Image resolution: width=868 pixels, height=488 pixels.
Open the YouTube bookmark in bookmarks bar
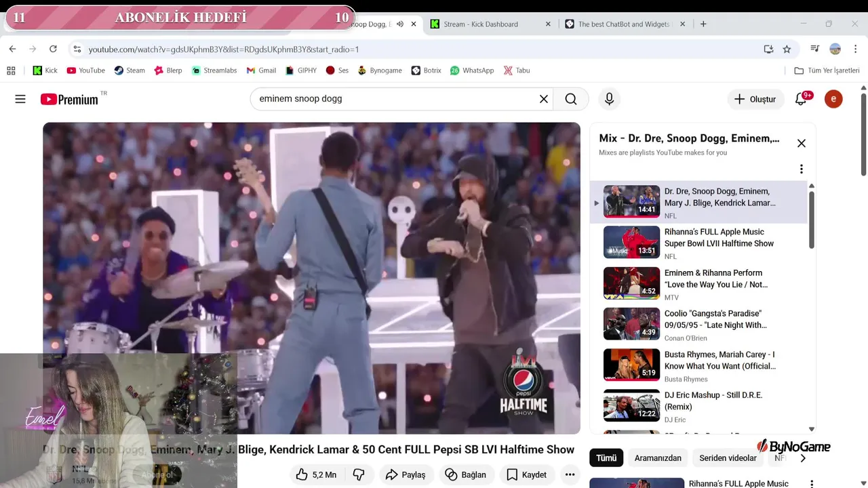(85, 70)
